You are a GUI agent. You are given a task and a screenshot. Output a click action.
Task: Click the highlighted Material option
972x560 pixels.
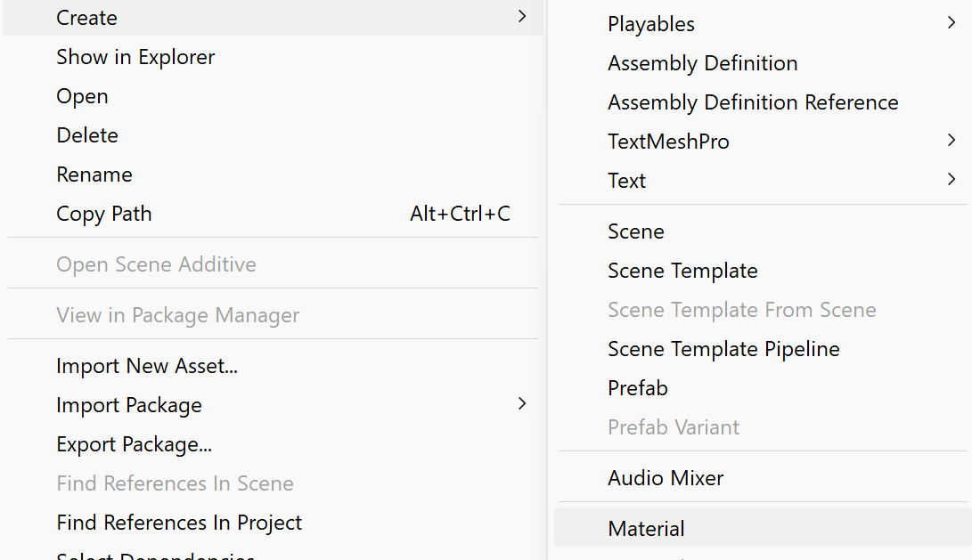(x=646, y=529)
